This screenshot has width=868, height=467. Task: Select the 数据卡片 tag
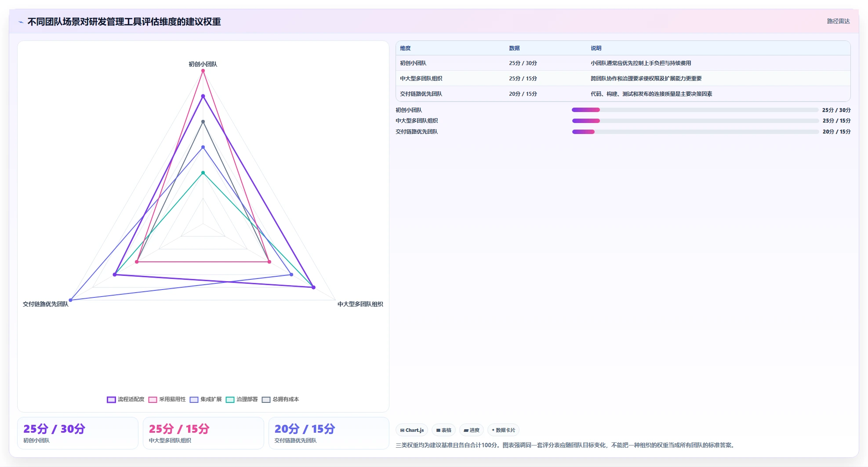(503, 430)
